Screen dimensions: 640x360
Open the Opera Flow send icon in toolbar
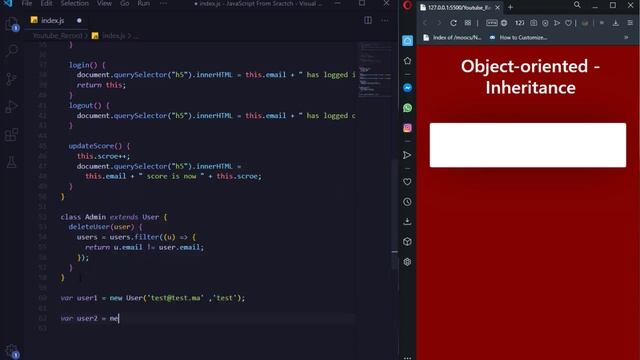click(557, 23)
